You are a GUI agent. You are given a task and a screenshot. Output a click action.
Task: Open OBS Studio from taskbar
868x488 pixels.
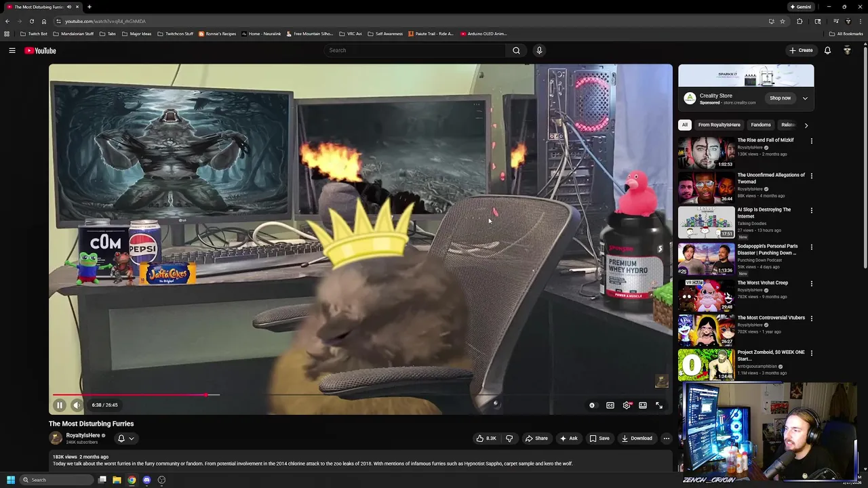[161, 480]
